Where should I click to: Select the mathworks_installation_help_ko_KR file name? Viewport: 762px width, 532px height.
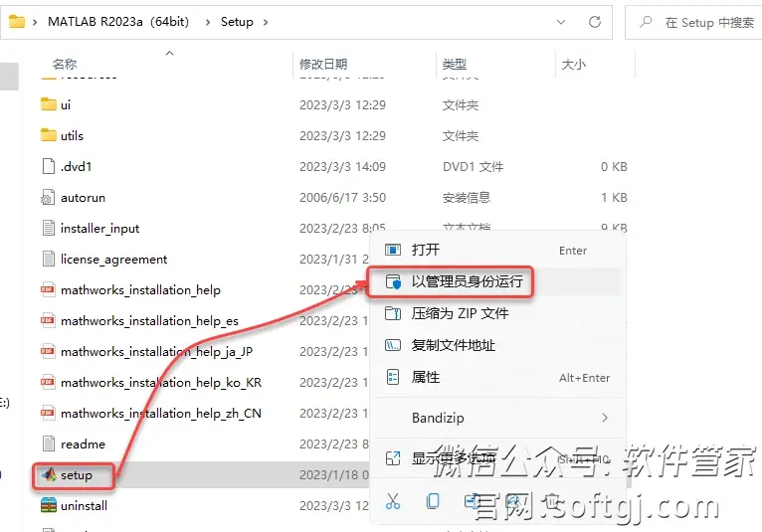tap(161, 383)
